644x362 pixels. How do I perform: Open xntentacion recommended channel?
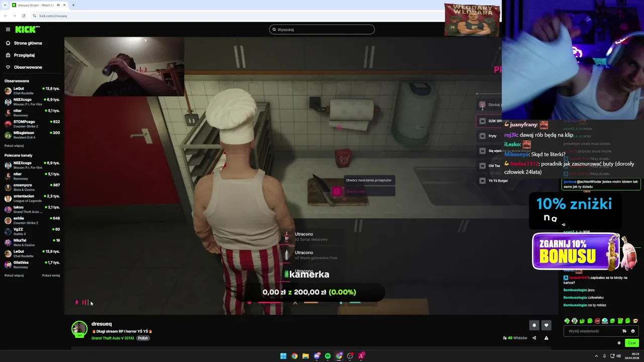click(32, 198)
